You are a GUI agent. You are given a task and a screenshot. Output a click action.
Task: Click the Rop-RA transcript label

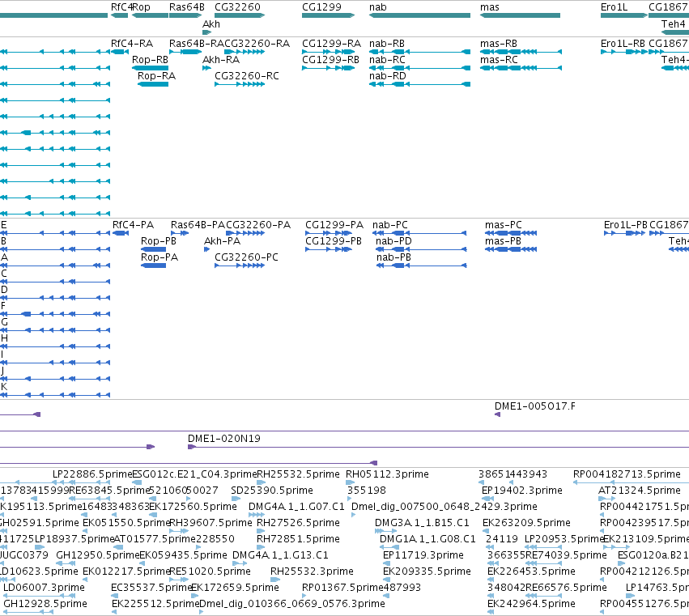click(156, 75)
